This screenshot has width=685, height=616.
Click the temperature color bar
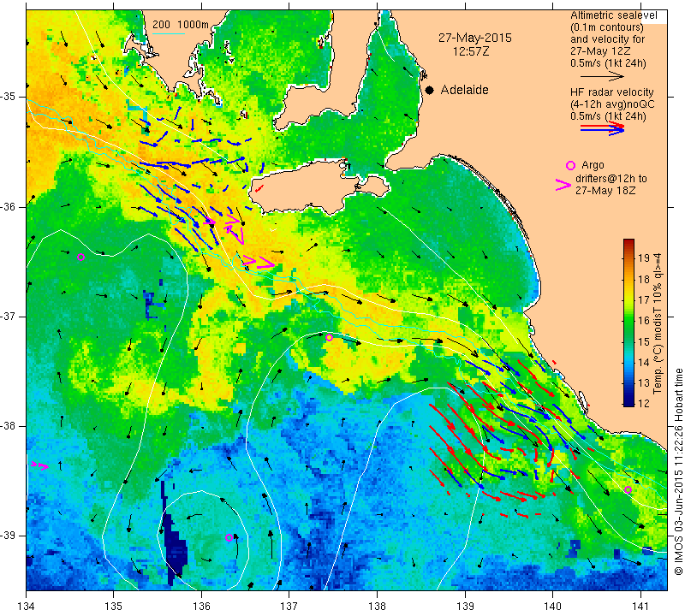tap(628, 323)
